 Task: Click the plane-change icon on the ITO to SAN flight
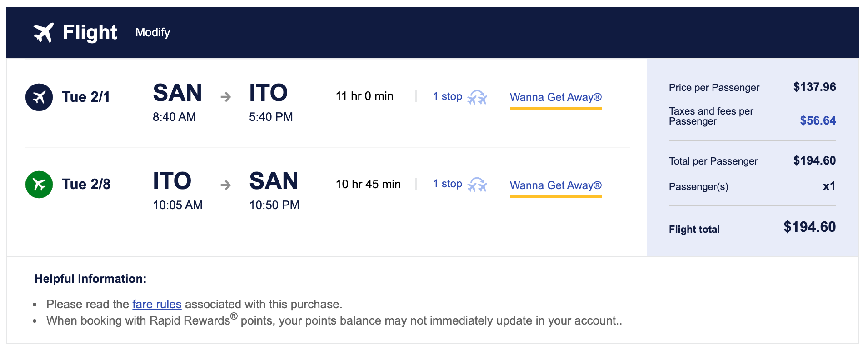click(x=477, y=185)
